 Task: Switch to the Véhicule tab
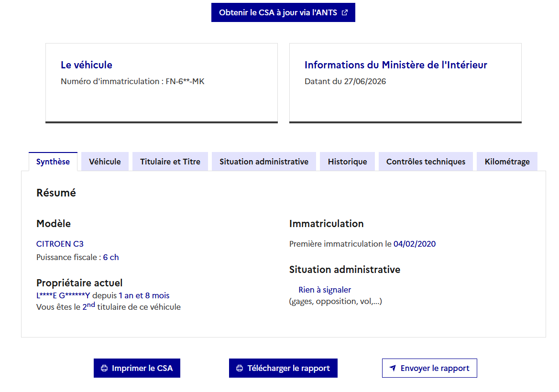click(105, 162)
